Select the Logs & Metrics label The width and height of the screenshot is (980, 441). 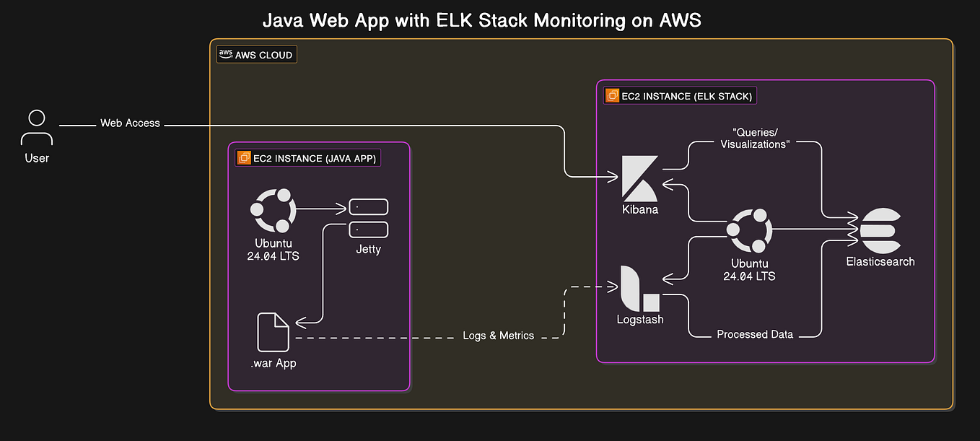(499, 335)
